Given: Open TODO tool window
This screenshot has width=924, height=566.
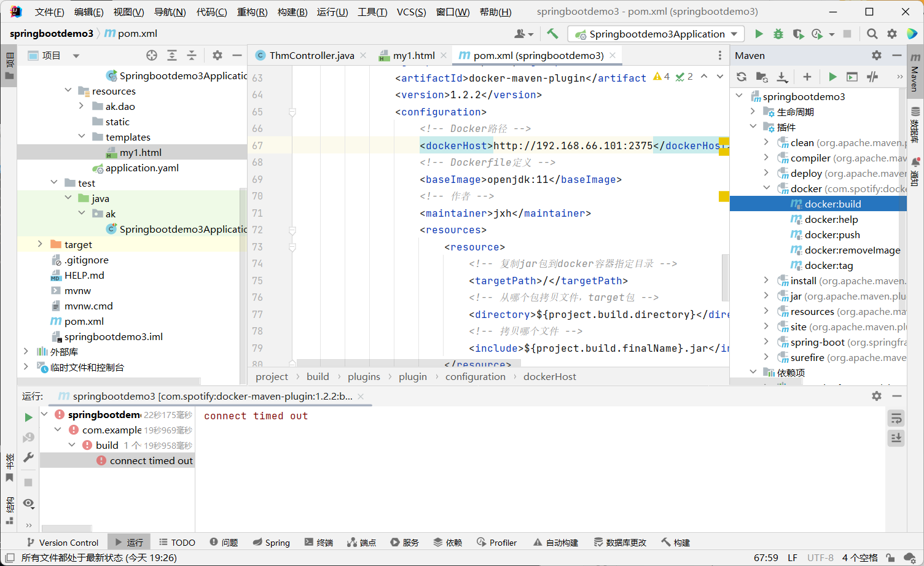Looking at the screenshot, I should pyautogui.click(x=177, y=543).
